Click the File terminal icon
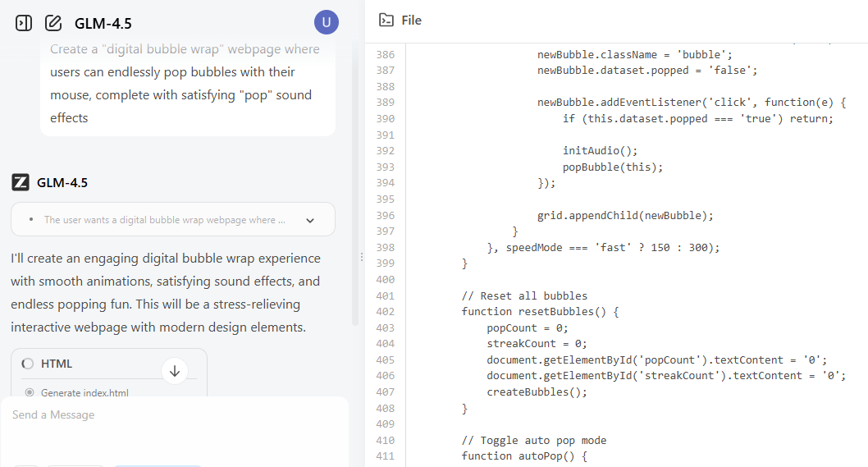This screenshot has height=467, width=868. 386,21
